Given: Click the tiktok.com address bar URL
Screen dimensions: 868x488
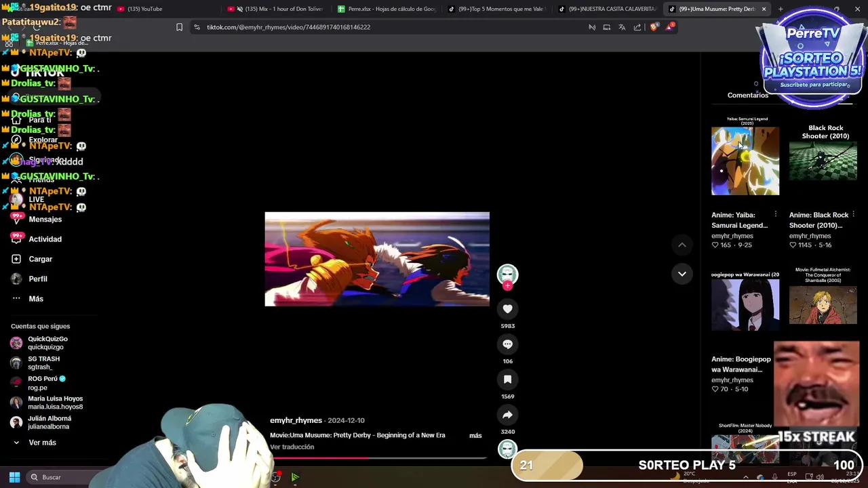Looking at the screenshot, I should coord(288,27).
